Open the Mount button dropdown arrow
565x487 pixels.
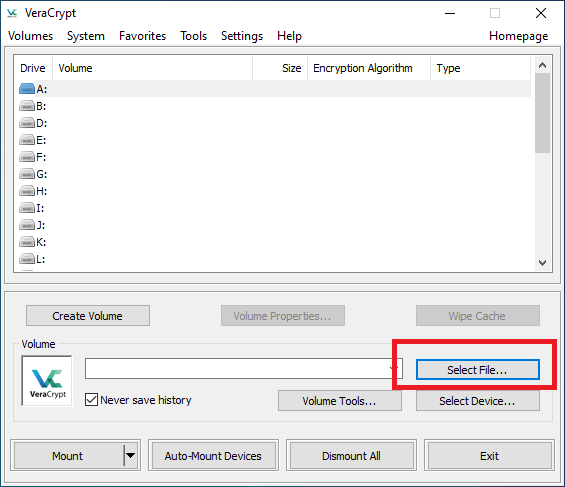click(130, 456)
